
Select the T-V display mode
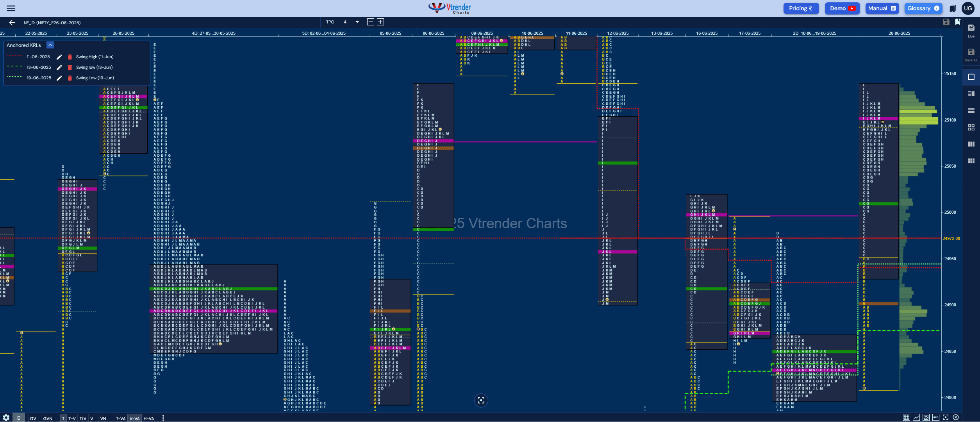coord(72,418)
